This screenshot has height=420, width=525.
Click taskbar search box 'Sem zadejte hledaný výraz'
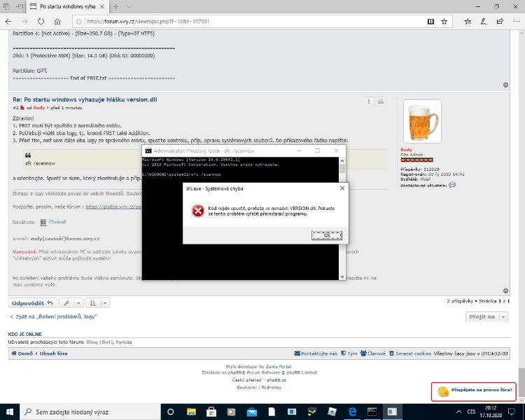click(90, 412)
